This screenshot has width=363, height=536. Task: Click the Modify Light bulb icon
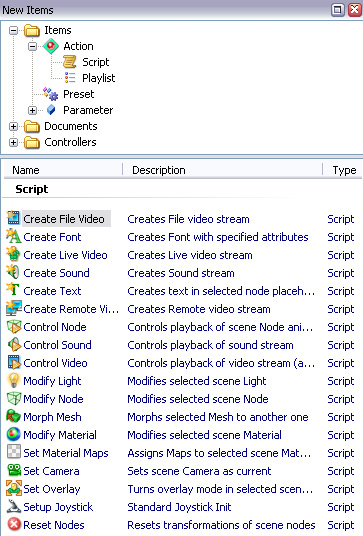click(14, 380)
